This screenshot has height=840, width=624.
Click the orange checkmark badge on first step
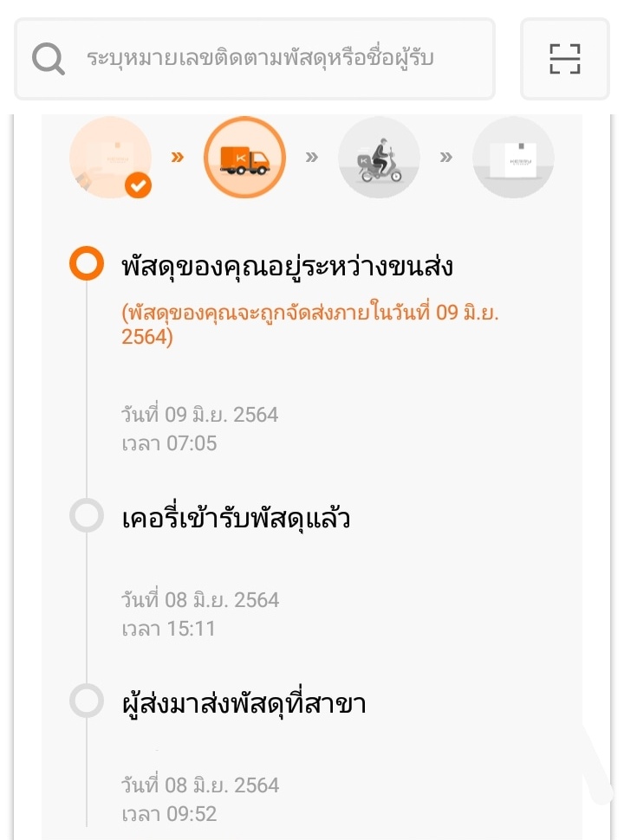pyautogui.click(x=138, y=184)
